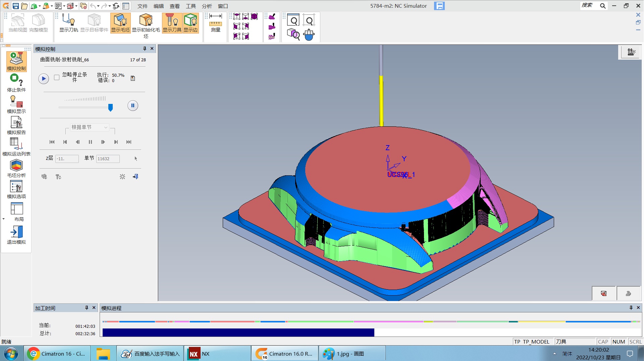644x361 pixels.
Task: Click the measure (测量) tool
Action: [216, 23]
